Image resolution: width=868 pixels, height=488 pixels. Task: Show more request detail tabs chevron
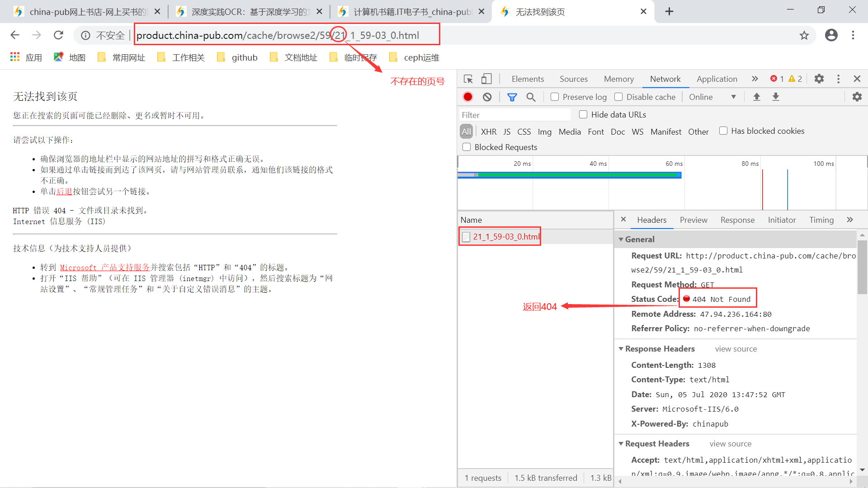(x=849, y=220)
